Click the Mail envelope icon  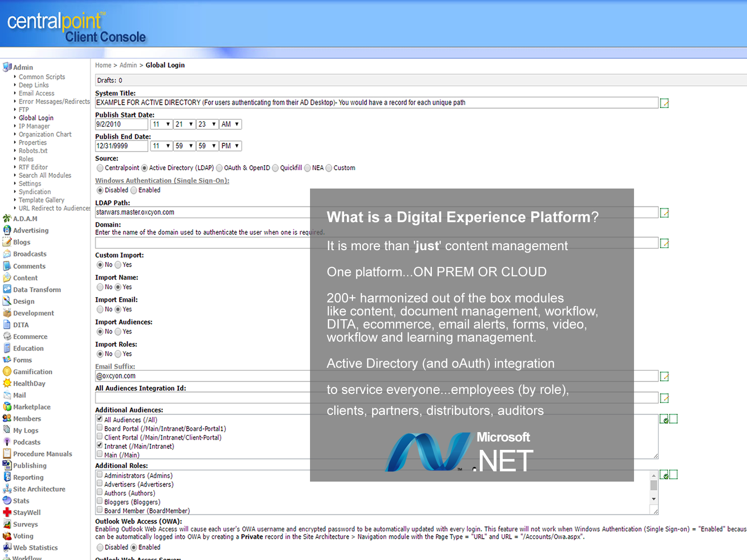(7, 395)
